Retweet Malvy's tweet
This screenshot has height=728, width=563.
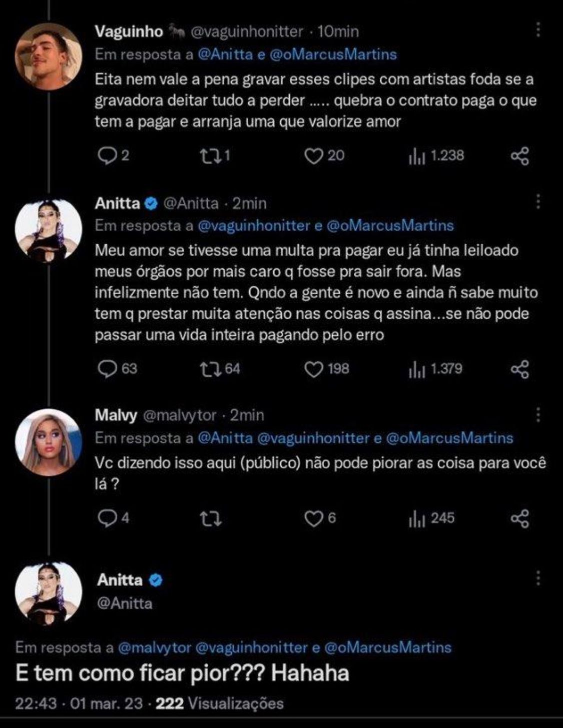pyautogui.click(x=210, y=519)
